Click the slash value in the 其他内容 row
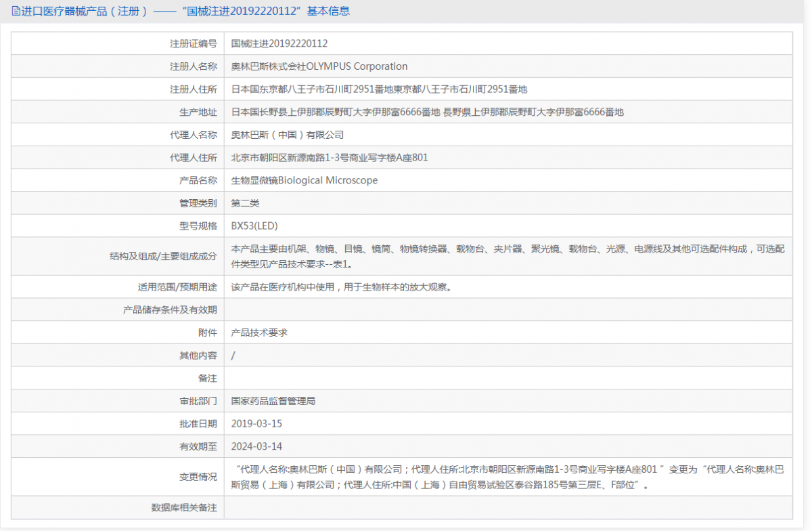812x531 pixels. tap(233, 355)
